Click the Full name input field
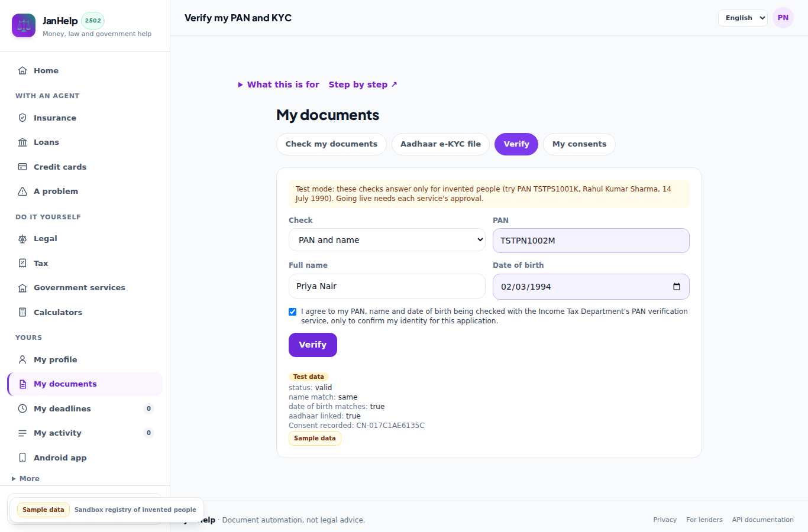Image resolution: width=808 pixels, height=532 pixels. coord(387,286)
